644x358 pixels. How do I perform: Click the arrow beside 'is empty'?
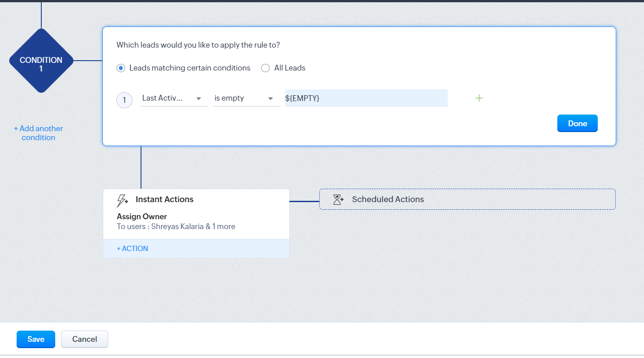pos(270,98)
